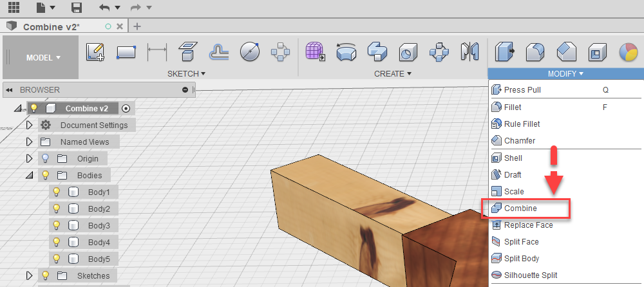This screenshot has height=287, width=644.
Task: Select the Hole tool
Action: pyautogui.click(x=408, y=53)
